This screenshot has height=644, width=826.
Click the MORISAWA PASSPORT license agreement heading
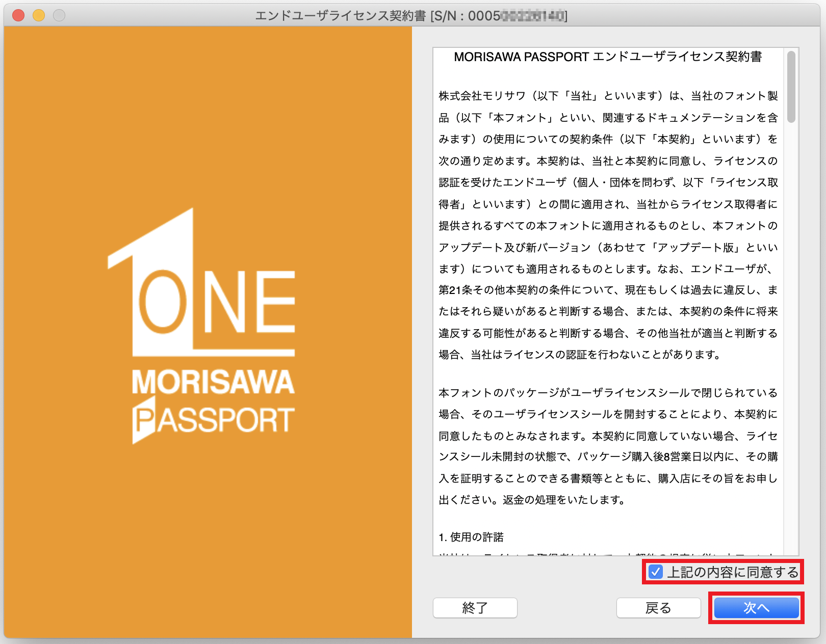[608, 57]
